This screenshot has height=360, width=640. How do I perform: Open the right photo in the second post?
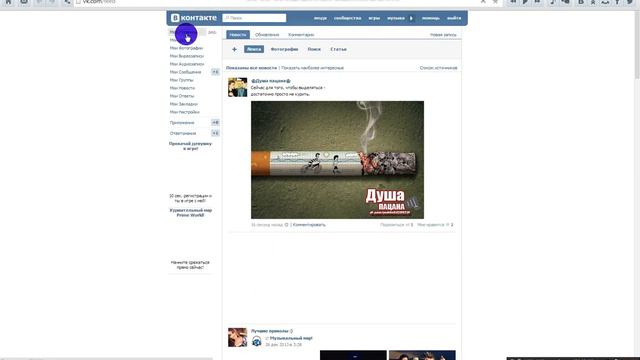point(422,355)
